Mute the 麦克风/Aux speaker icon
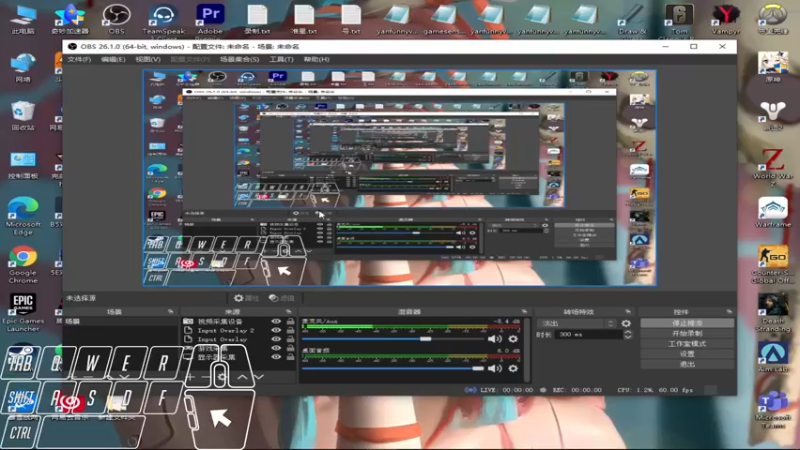 [x=493, y=339]
